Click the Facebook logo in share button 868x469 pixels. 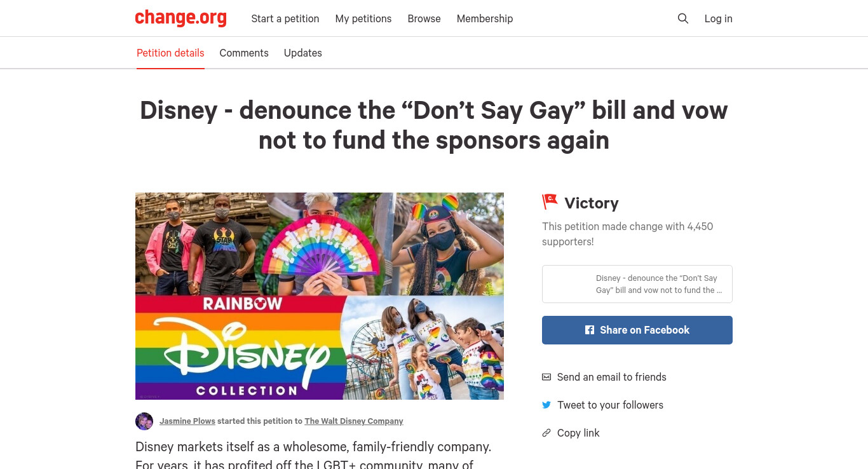[590, 330]
